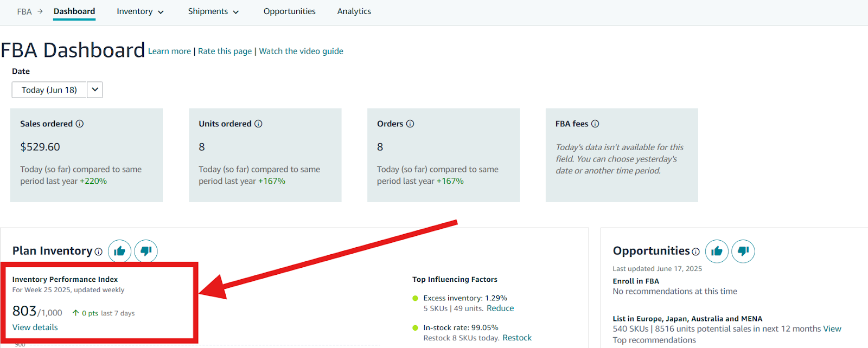Click the Plan Inventory info icon

(x=99, y=252)
